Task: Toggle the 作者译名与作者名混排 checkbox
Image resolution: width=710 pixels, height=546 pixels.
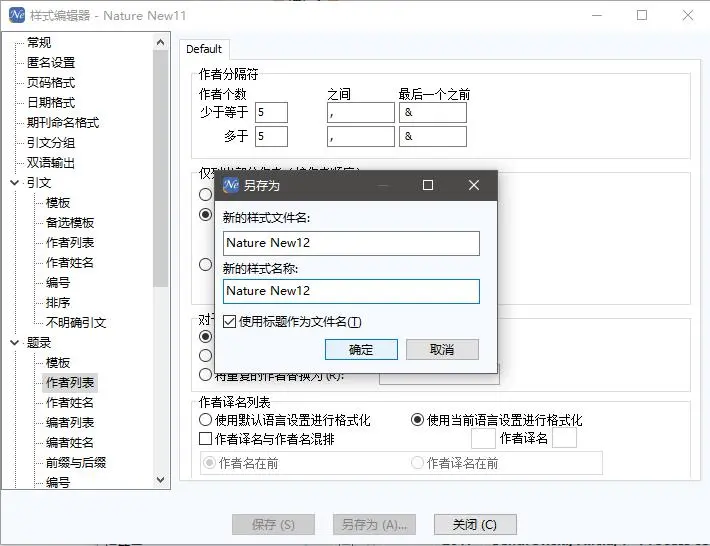Action: click(x=206, y=438)
